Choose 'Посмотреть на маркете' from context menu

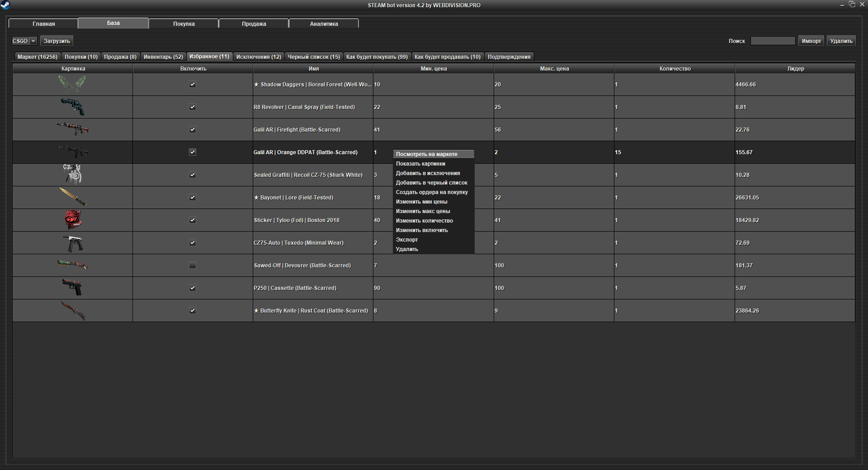pos(426,154)
